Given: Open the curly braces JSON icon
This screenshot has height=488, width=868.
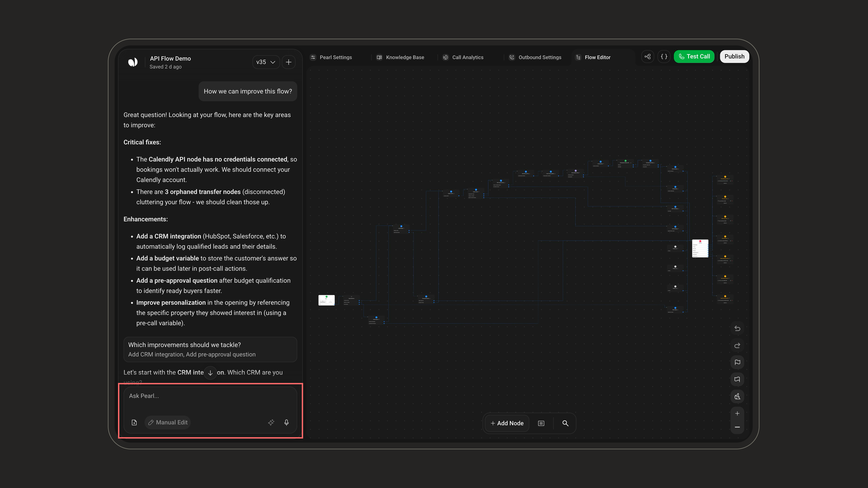Looking at the screenshot, I should coord(664,57).
